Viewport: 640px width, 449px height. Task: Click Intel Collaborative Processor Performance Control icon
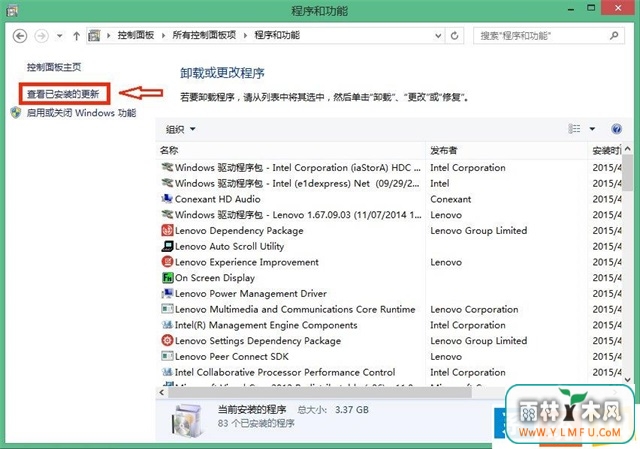(167, 372)
